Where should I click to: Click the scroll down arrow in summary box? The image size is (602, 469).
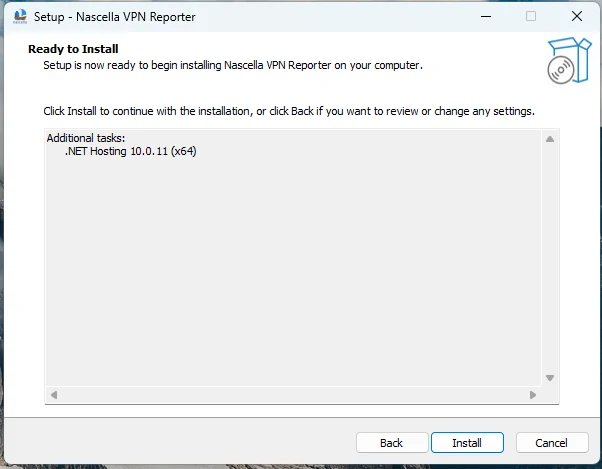coord(550,378)
